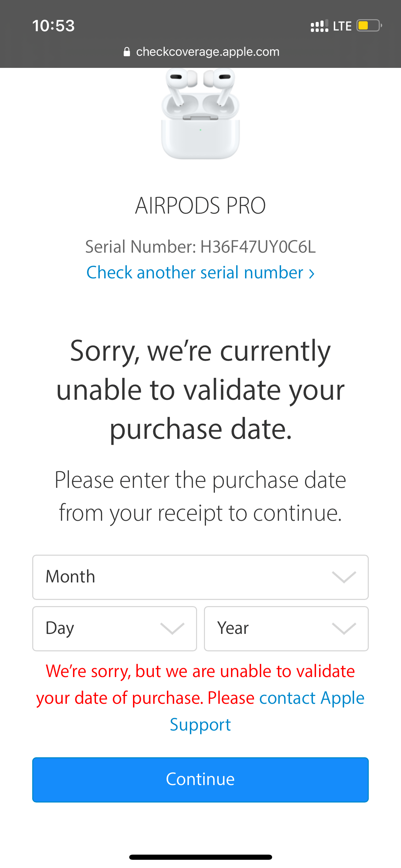The image size is (401, 868).
Task: Open the Day dropdown
Action: point(114,629)
